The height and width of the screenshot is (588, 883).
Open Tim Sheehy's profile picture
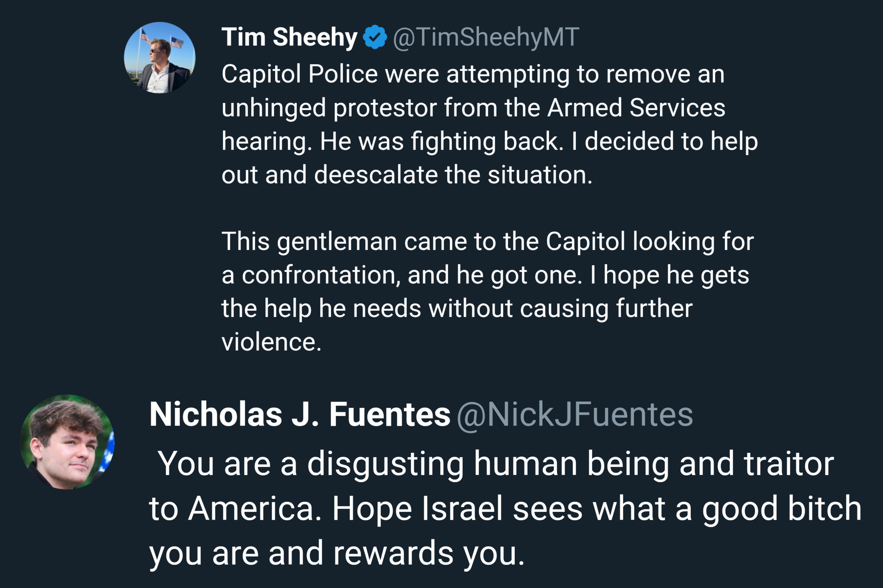[160, 57]
